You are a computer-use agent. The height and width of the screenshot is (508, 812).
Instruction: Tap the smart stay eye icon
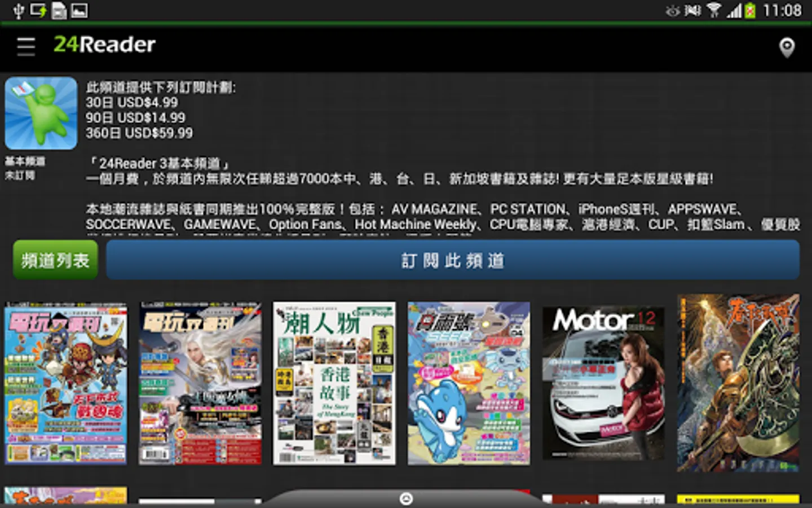click(x=672, y=11)
